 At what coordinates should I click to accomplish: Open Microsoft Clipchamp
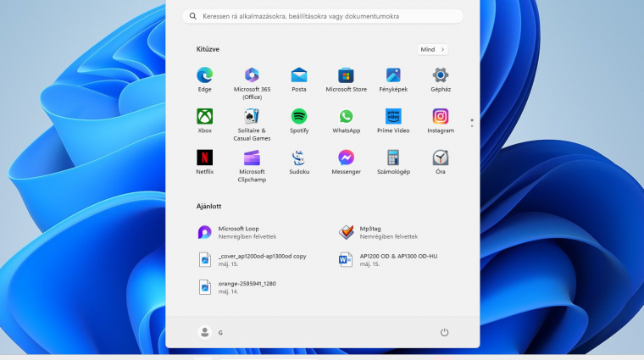[x=252, y=166]
